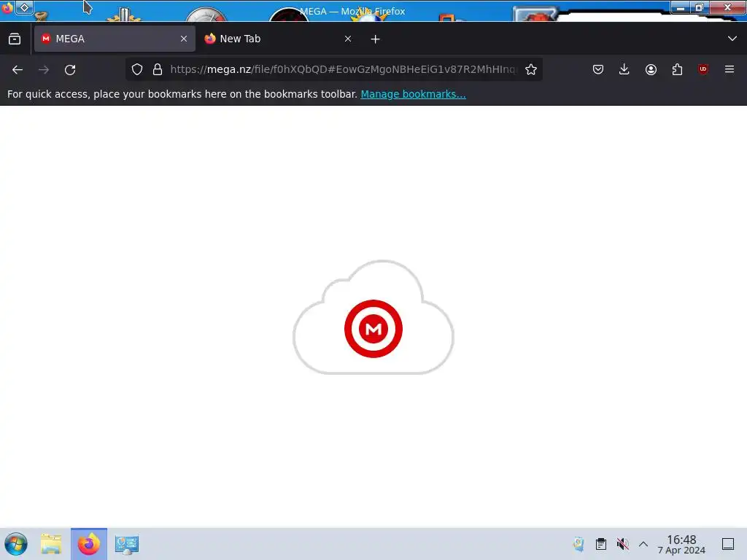
Task: Open the titlebar Firefox window menu icon
Action: click(7, 7)
